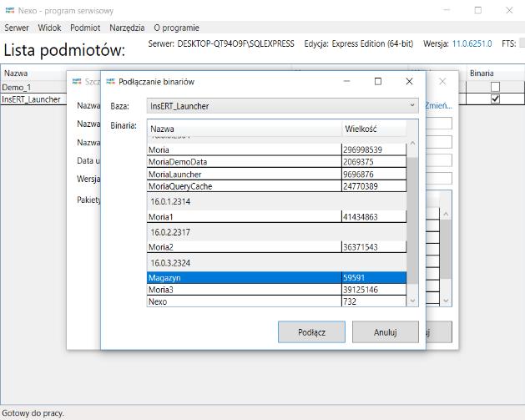Select the MoriaDemoData row
The image size is (525, 420).
(276, 162)
